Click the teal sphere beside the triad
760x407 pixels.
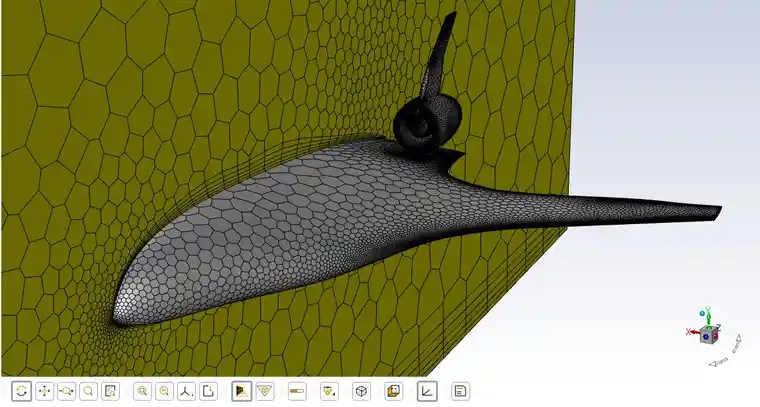click(699, 311)
